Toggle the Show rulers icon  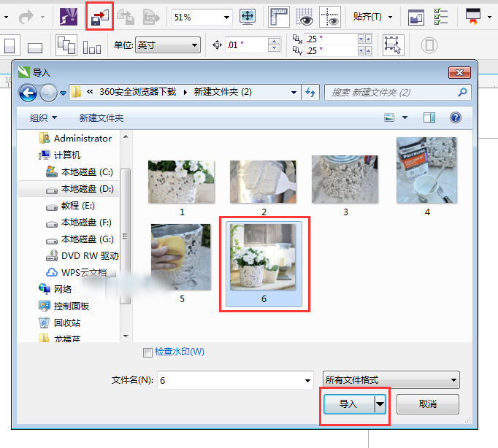click(278, 17)
